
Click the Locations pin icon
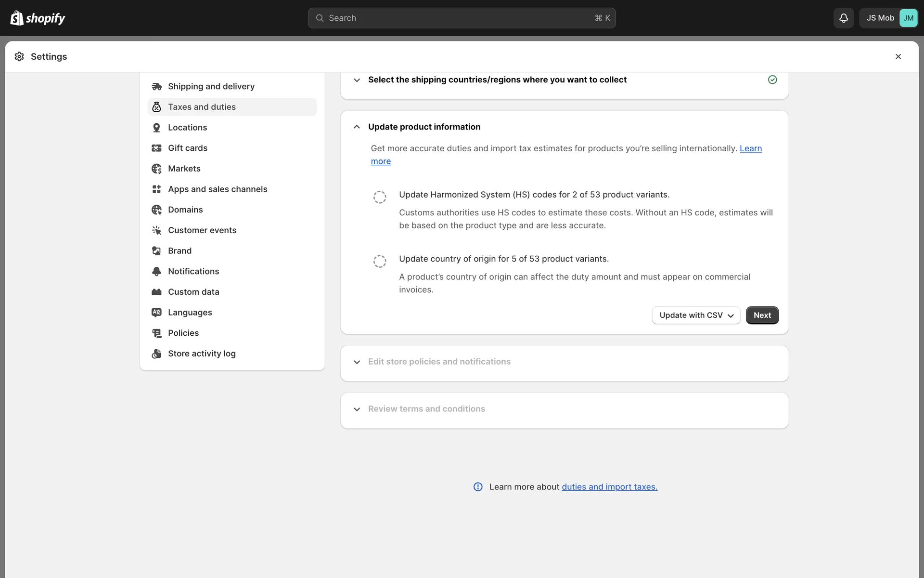(156, 128)
